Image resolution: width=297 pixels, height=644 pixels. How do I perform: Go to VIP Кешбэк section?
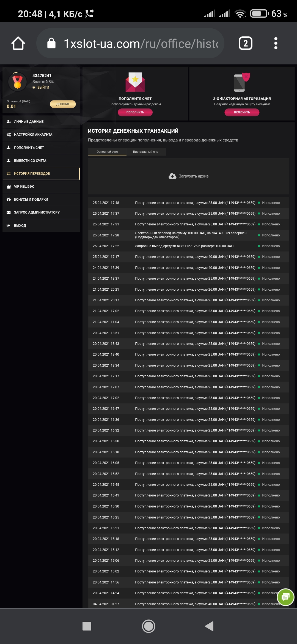pos(24,187)
